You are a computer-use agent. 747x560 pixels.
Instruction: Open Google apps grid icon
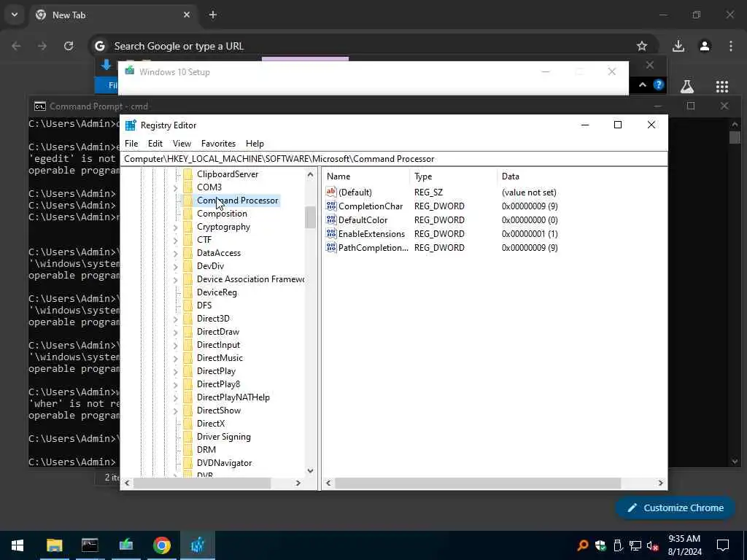pos(721,86)
